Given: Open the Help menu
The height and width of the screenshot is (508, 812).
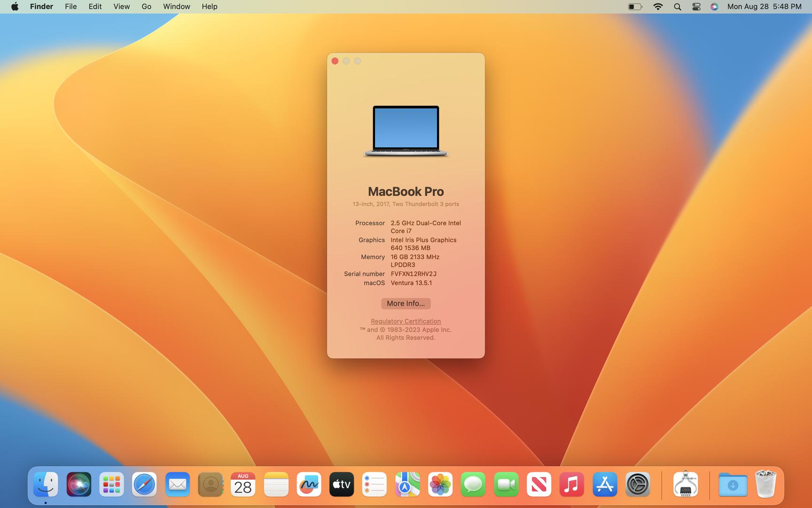Looking at the screenshot, I should click(210, 7).
